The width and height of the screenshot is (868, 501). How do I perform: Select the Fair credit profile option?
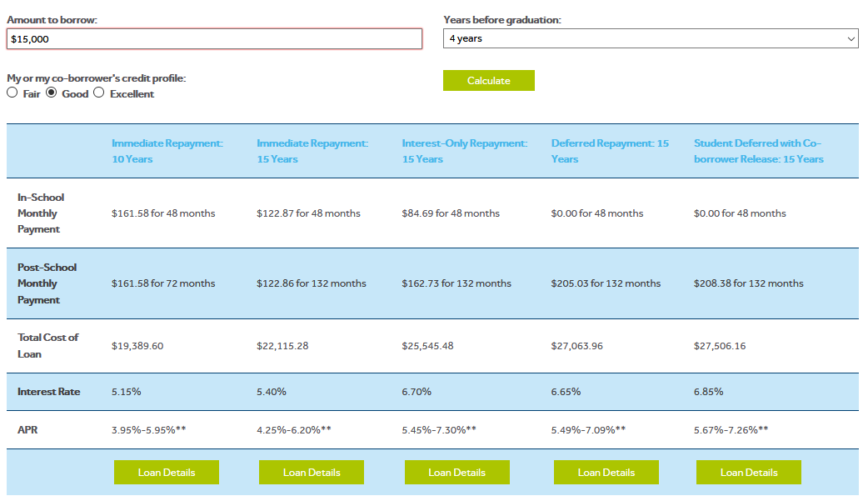pos(12,93)
